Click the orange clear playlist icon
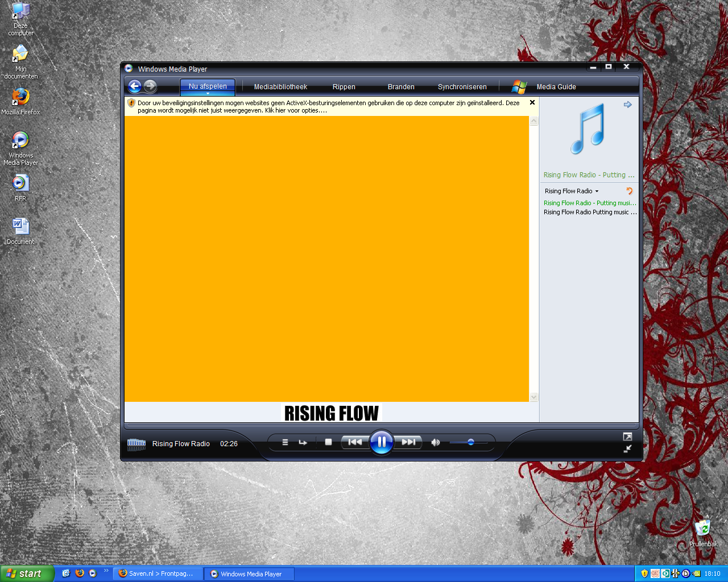The width and height of the screenshot is (728, 582). tap(629, 191)
